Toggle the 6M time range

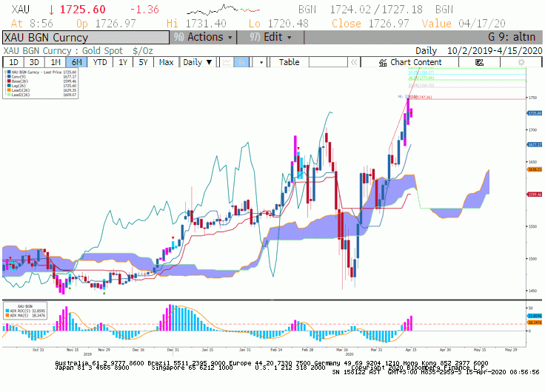tap(76, 62)
